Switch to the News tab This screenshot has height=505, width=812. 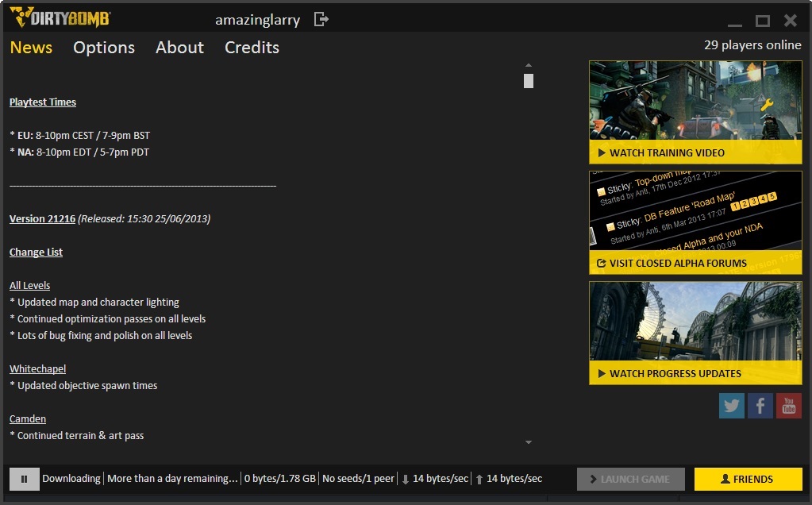(x=31, y=48)
